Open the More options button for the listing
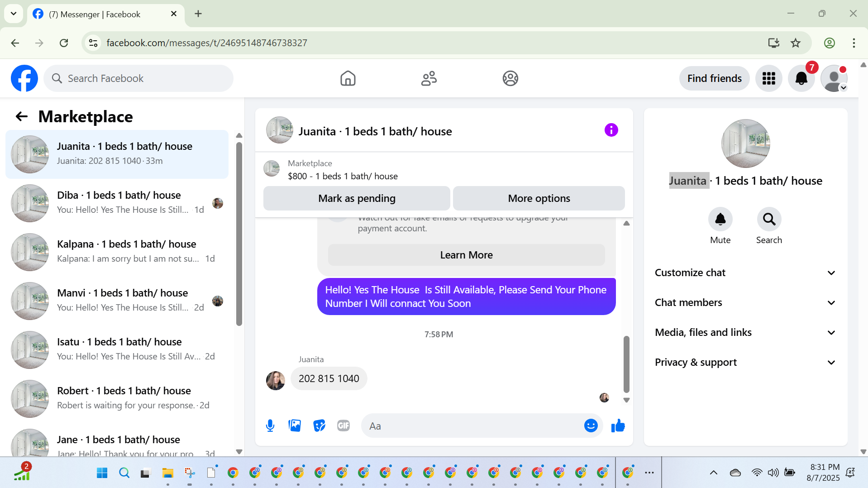Viewport: 868px width, 488px height. point(539,198)
